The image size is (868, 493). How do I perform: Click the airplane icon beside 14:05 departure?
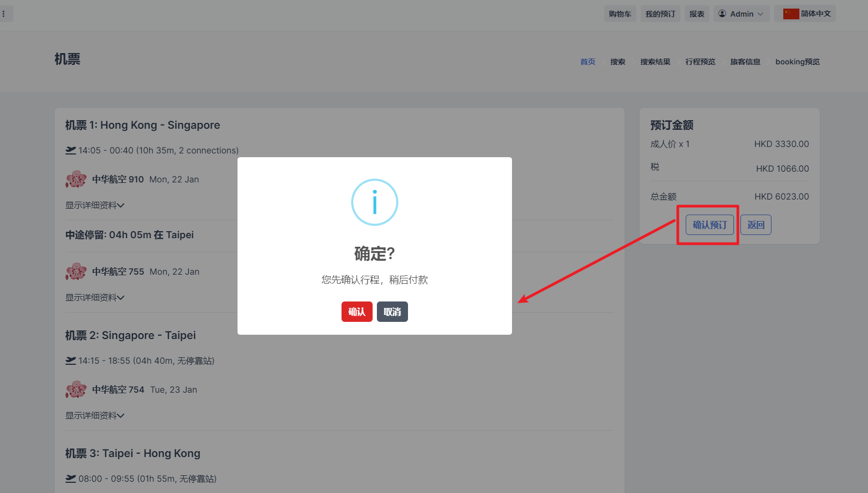71,150
